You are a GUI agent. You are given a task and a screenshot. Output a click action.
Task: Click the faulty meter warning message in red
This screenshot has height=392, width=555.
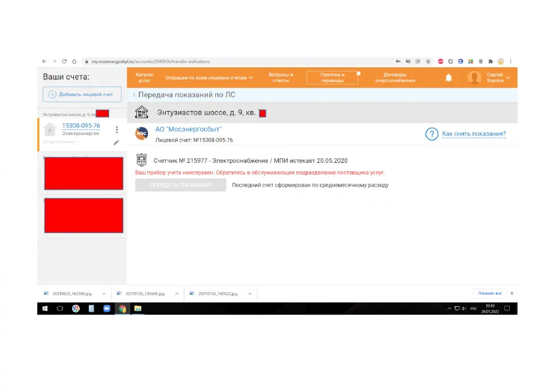point(260,173)
